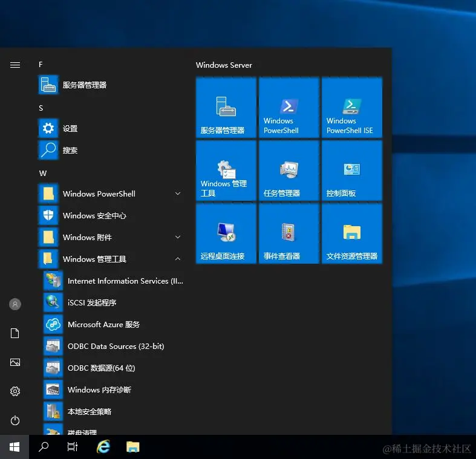Jump to letter S section header
Screen dimensions: 476x459
pyautogui.click(x=41, y=108)
